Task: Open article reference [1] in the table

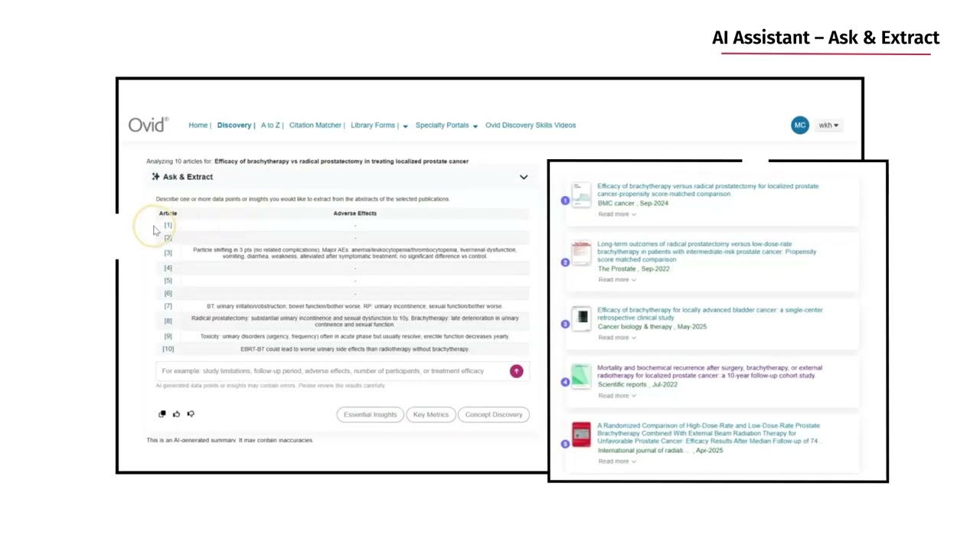Action: (168, 225)
